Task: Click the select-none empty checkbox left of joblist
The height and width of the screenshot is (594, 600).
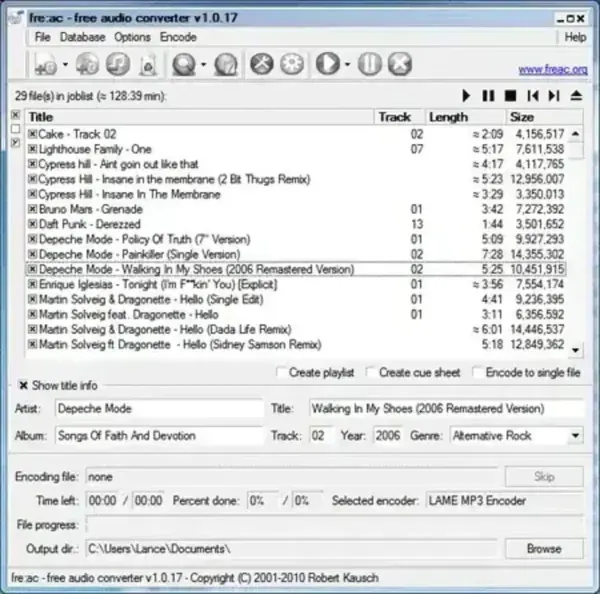Action: pyautogui.click(x=16, y=129)
